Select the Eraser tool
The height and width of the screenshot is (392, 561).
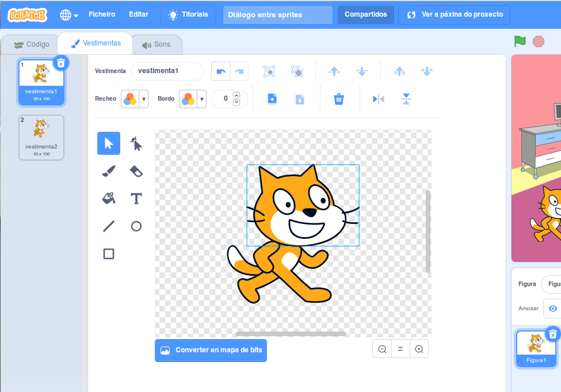tap(136, 171)
